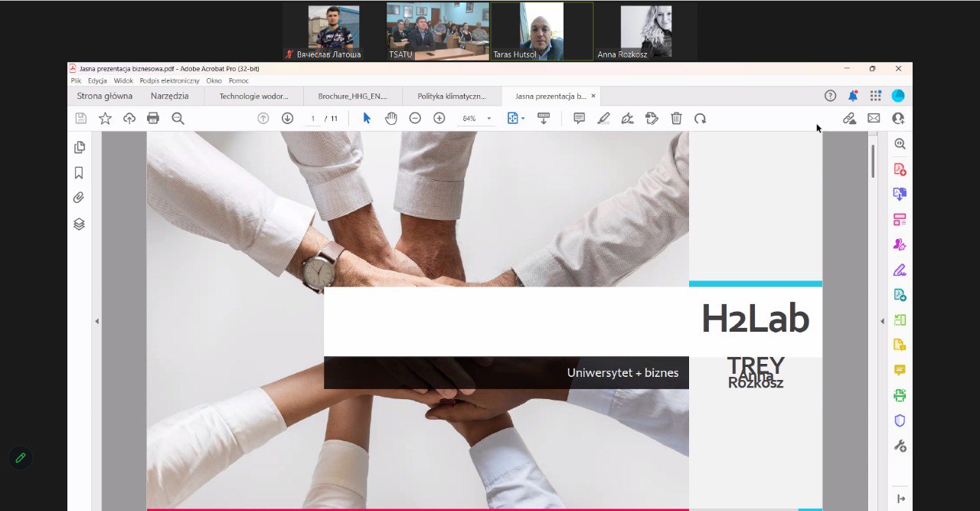The height and width of the screenshot is (511, 980).
Task: Click the page number field
Action: (313, 119)
